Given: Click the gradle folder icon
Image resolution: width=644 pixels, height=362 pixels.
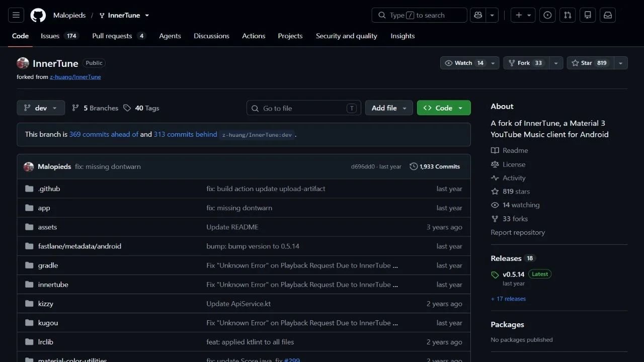Looking at the screenshot, I should 29,265.
